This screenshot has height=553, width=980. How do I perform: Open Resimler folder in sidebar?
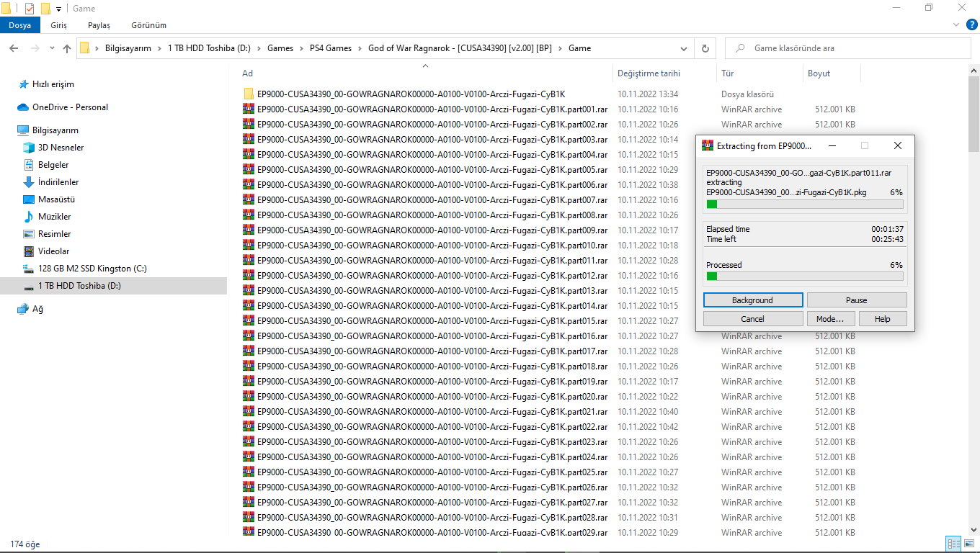point(54,234)
